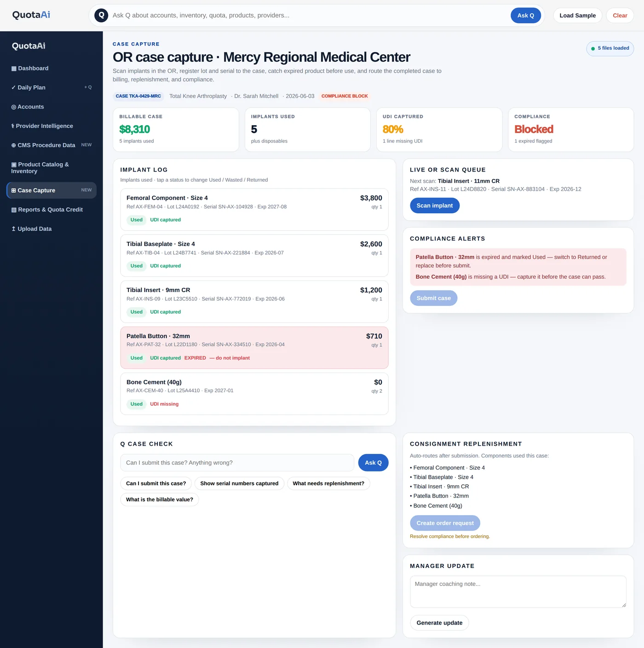Click 'Resolve compliance before ordering' note
The width and height of the screenshot is (644, 648).
click(x=450, y=536)
